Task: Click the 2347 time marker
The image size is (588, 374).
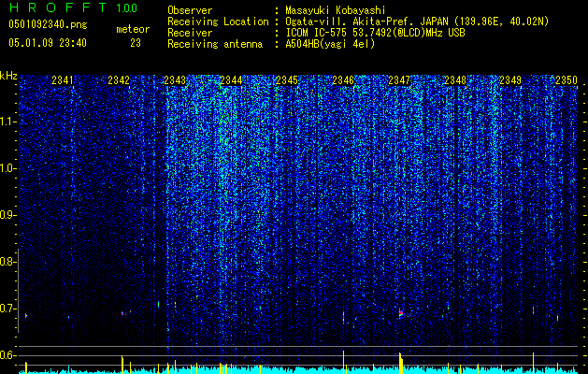Action: pos(399,80)
